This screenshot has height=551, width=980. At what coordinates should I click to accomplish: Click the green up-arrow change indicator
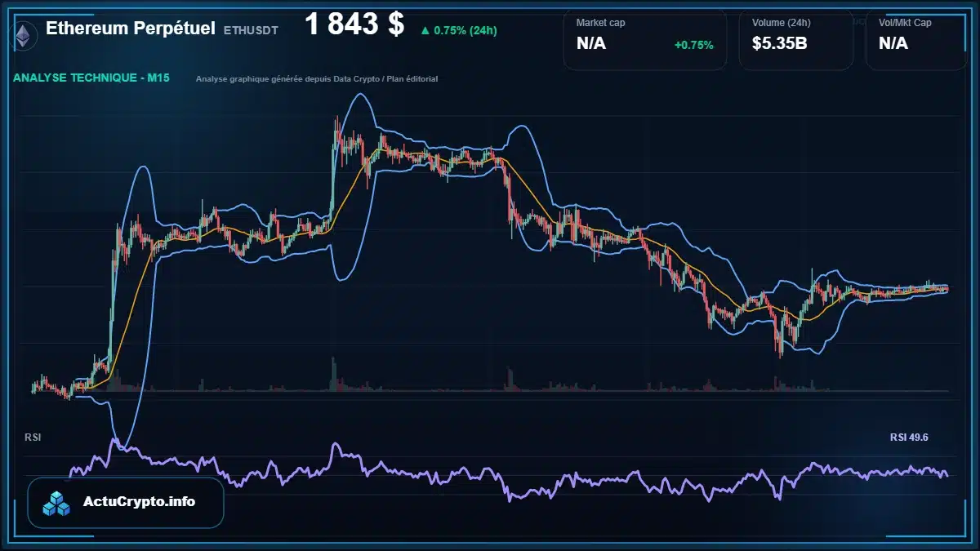click(x=425, y=31)
